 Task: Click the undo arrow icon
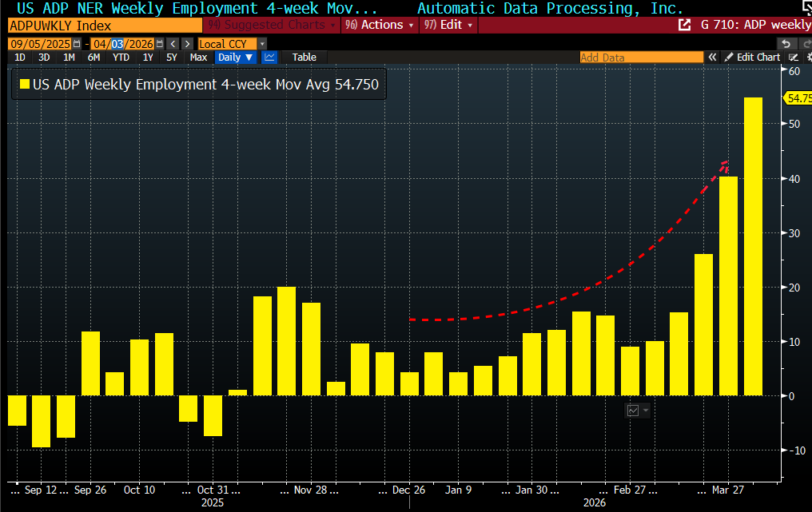pyautogui.click(x=786, y=43)
